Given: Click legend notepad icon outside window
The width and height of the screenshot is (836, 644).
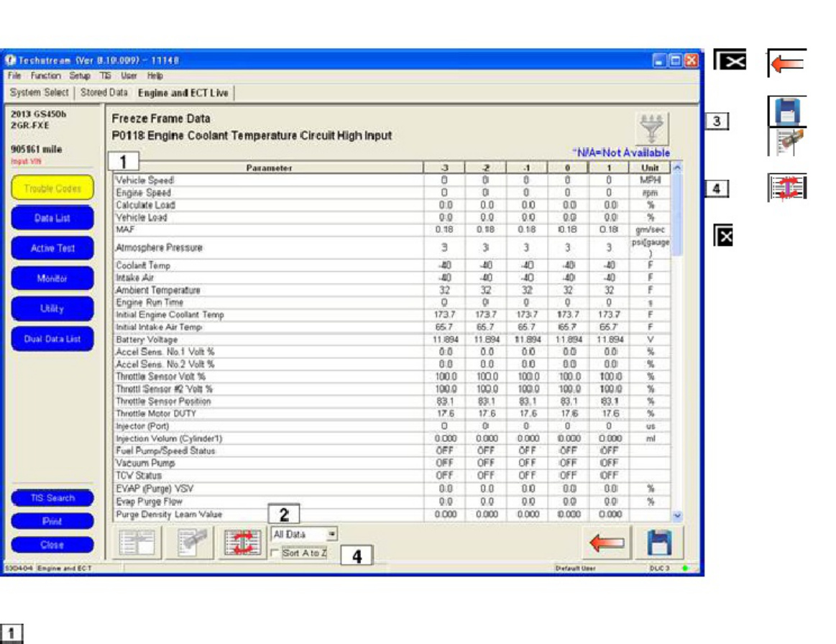Looking at the screenshot, I should coord(787,142).
